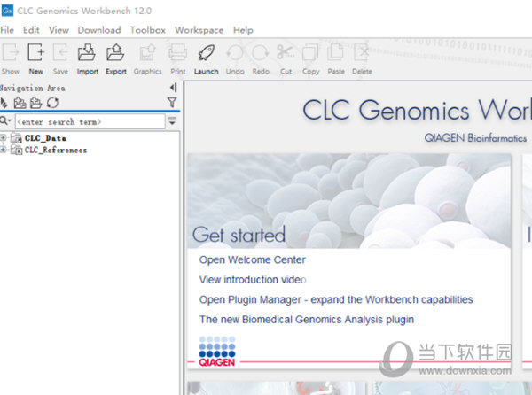
Task: Expand the CLC_References tree node
Action: click(x=3, y=150)
